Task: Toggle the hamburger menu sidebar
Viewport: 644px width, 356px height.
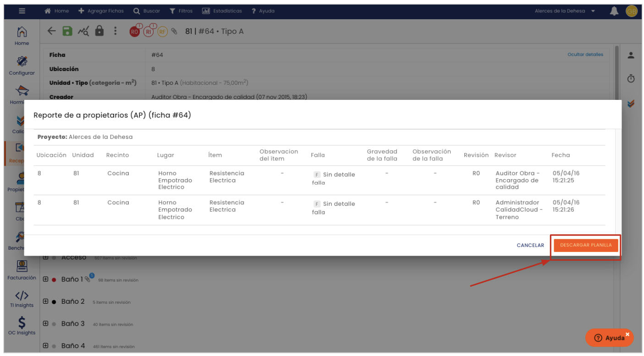Action: click(x=22, y=11)
